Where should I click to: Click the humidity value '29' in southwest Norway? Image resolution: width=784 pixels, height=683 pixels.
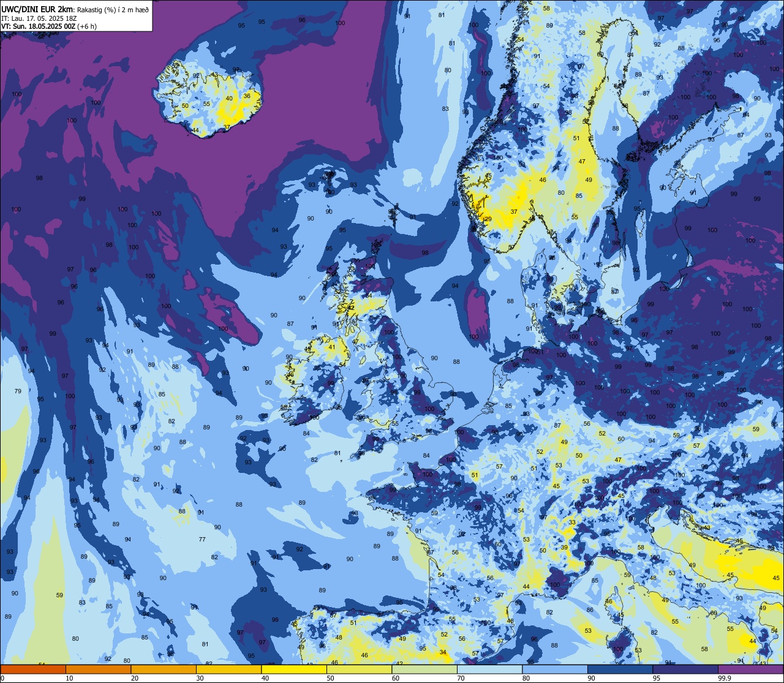(x=488, y=219)
